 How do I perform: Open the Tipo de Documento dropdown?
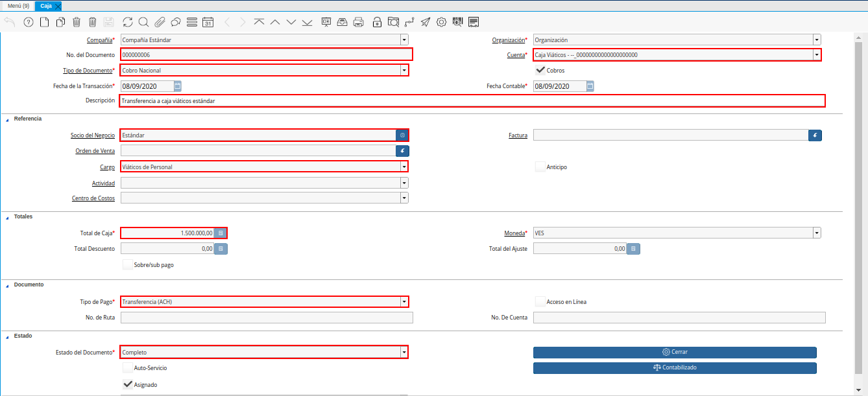click(404, 70)
